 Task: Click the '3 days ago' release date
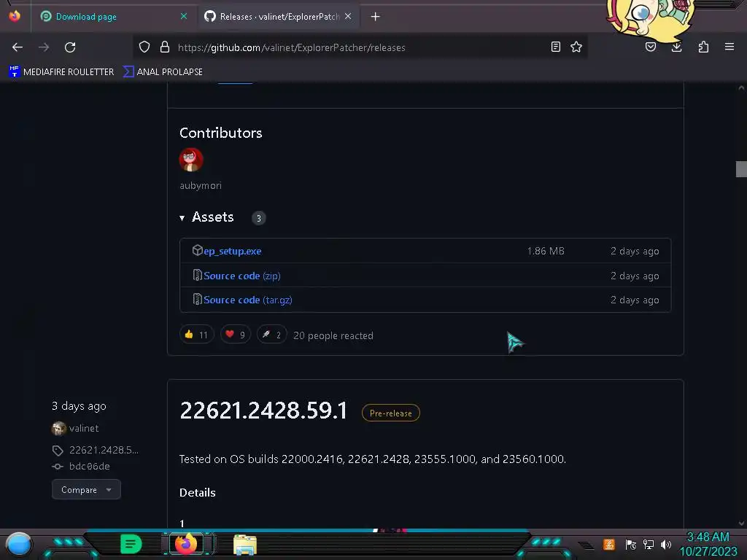click(79, 405)
